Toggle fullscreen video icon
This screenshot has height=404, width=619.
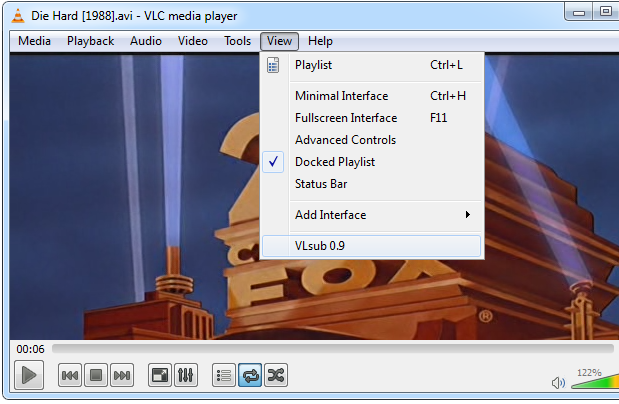tap(160, 375)
